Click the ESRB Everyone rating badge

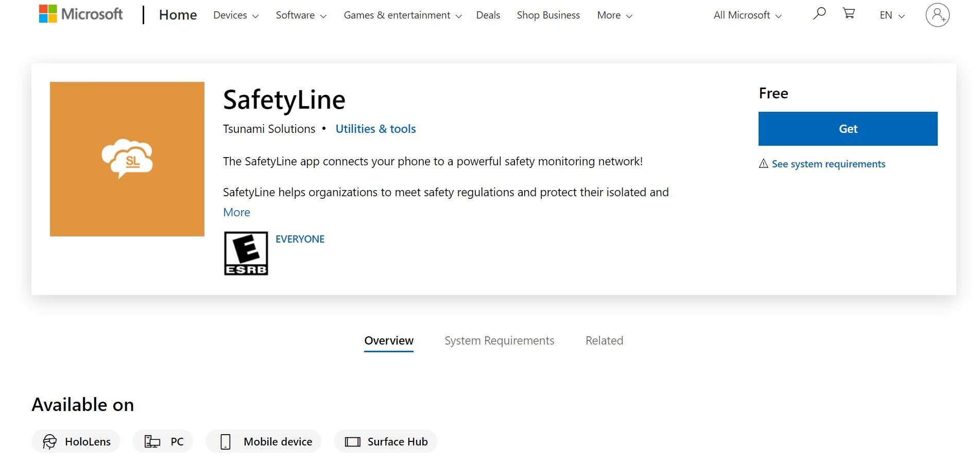tap(246, 253)
